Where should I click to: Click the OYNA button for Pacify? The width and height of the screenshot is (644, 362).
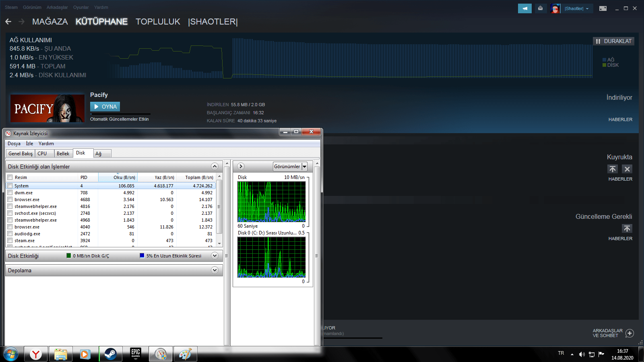click(105, 107)
